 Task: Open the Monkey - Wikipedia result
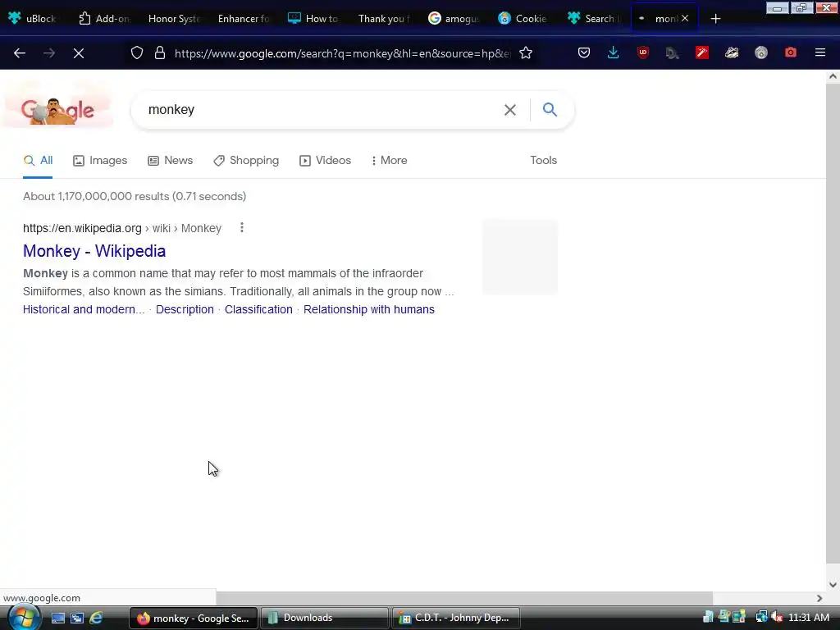click(x=94, y=251)
